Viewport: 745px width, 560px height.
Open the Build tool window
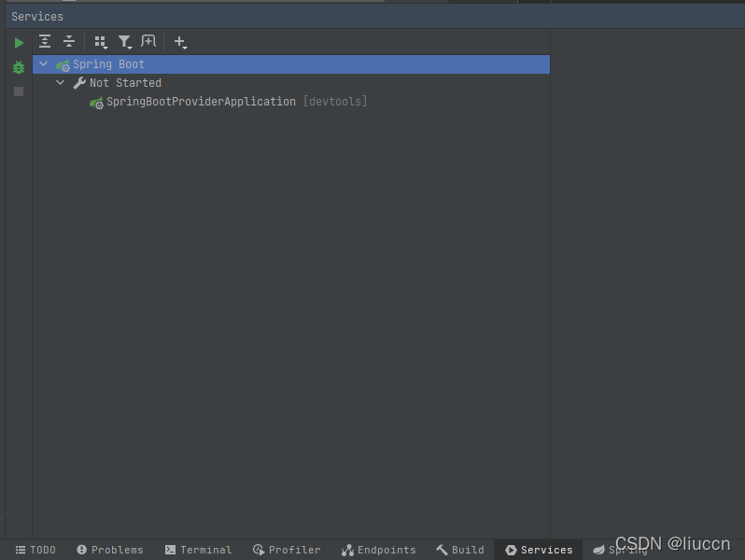point(460,550)
